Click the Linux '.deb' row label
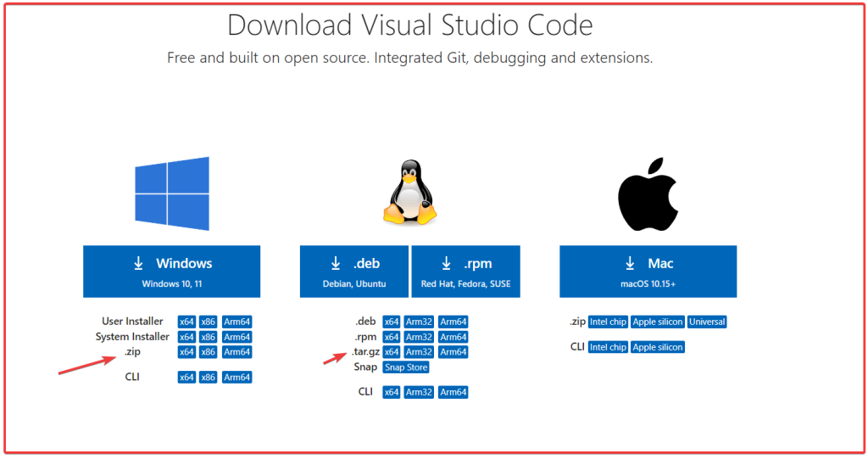The image size is (868, 465). pos(365,322)
